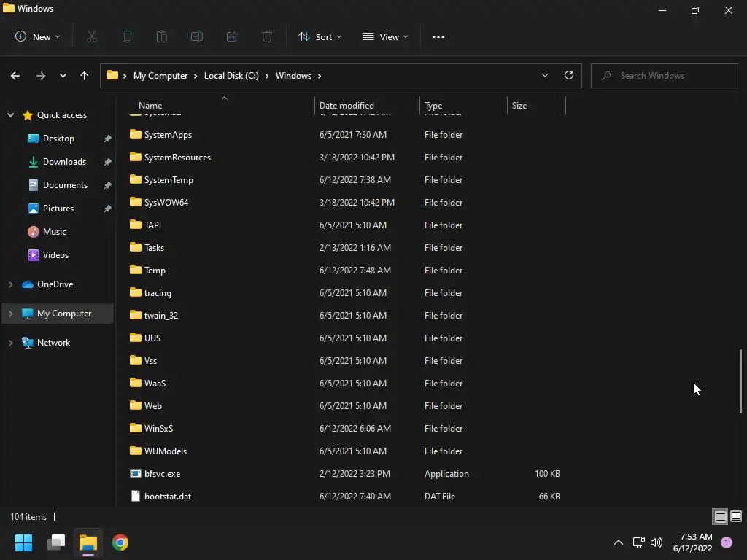
Task: Sort by the Type column header
Action: (x=433, y=105)
